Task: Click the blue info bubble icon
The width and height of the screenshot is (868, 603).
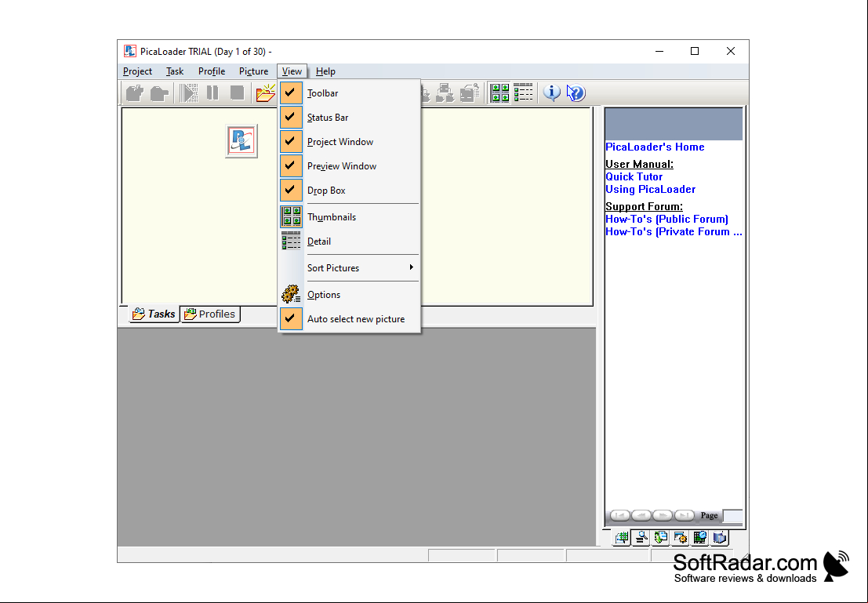Action: click(x=551, y=93)
